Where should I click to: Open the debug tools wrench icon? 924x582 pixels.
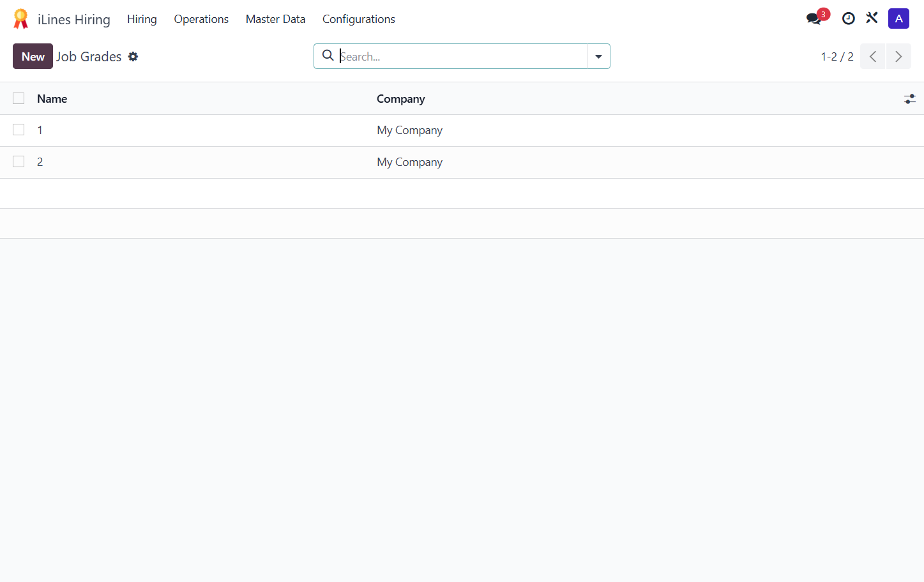[x=872, y=19]
